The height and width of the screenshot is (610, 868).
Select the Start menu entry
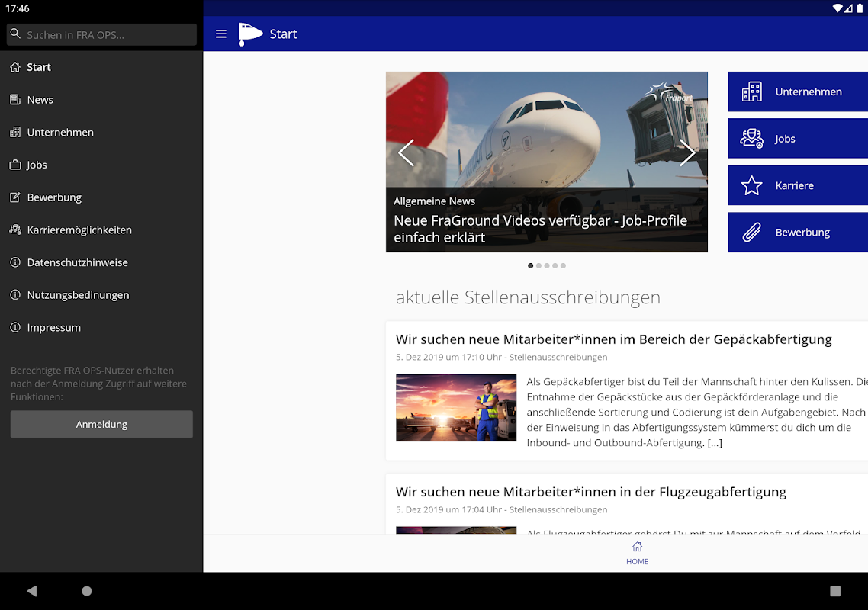[x=101, y=67]
